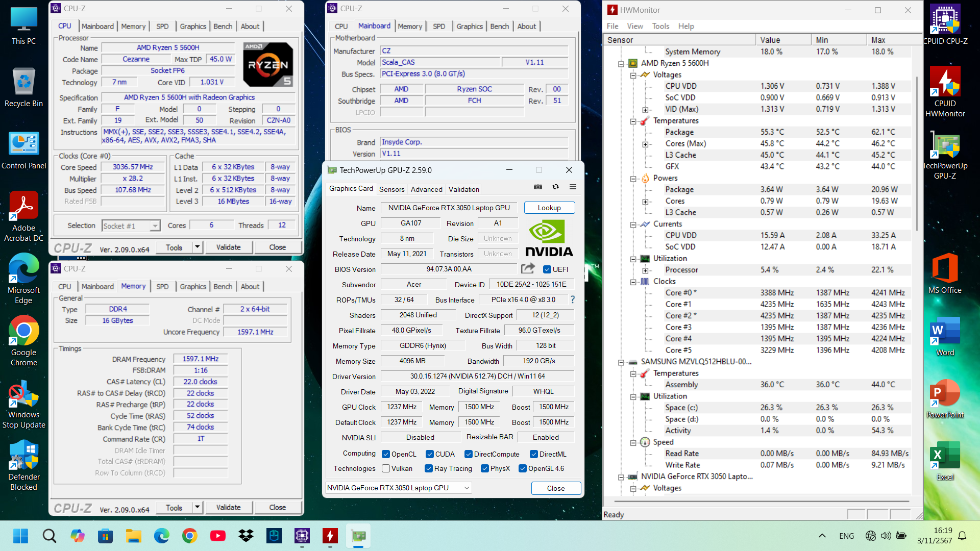Click the Close button in GPU-Z
This screenshot has height=551, width=980.
556,488
